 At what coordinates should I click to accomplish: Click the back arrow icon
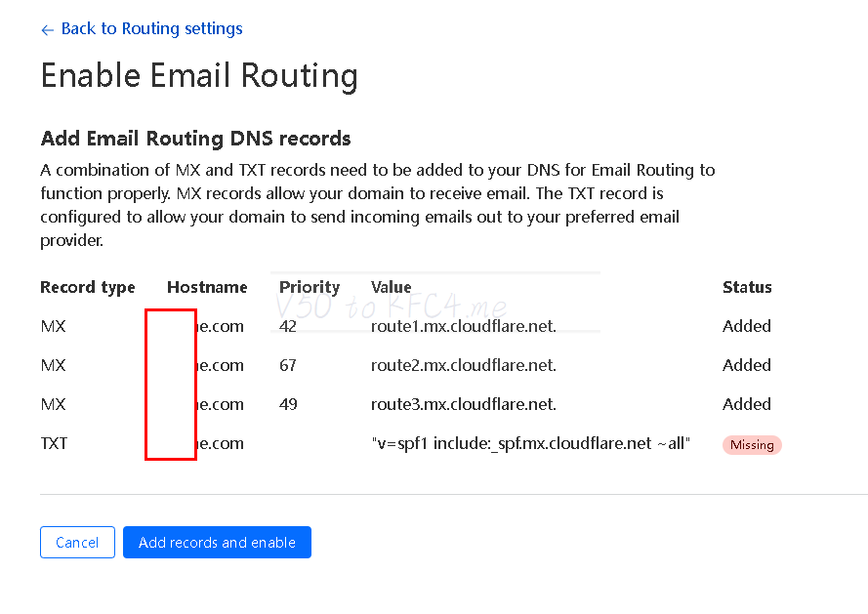pyautogui.click(x=47, y=30)
